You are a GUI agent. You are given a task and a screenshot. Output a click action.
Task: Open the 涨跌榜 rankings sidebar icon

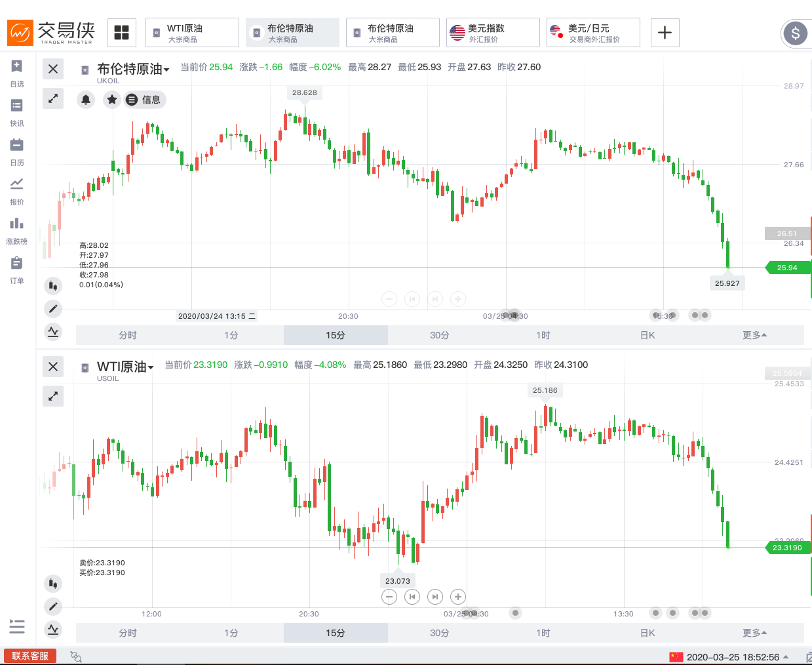pos(17,230)
